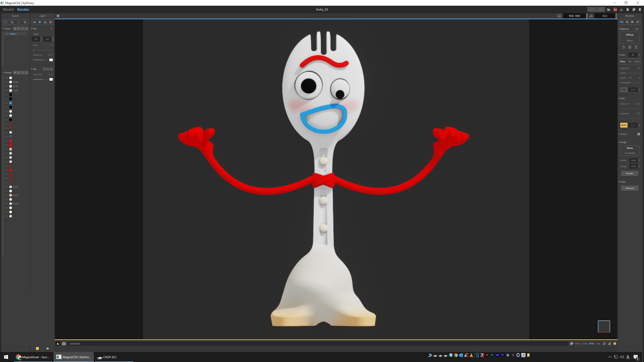Select the Scene panel folder icon

click(x=6, y=22)
